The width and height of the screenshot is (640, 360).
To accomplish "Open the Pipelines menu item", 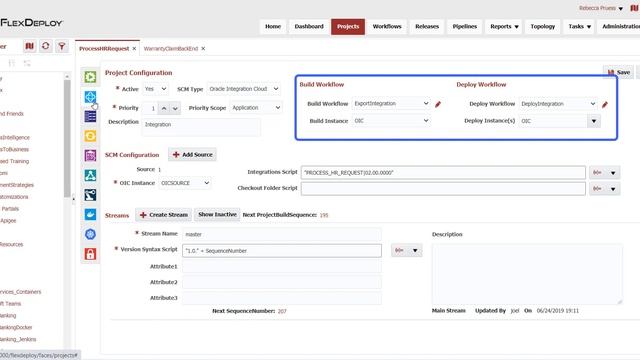I will pos(464,27).
